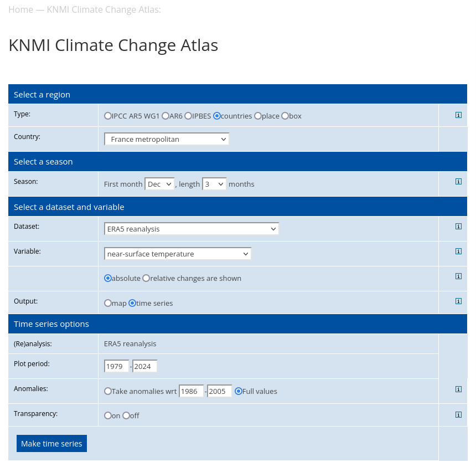
Task: Click the Select a dataset and variable header
Action: pos(237,207)
